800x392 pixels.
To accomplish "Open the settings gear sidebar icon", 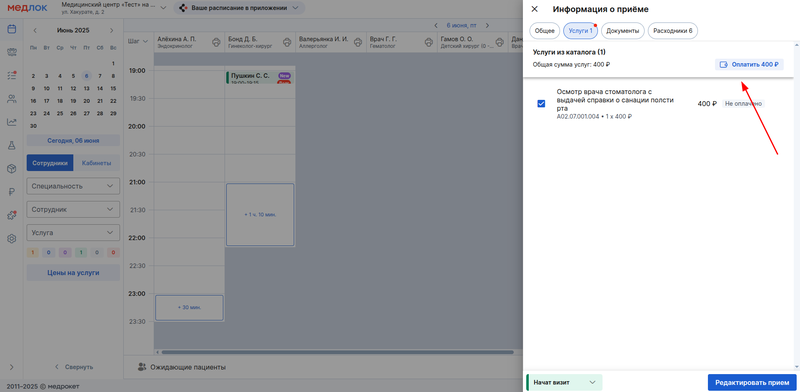I will tap(11, 238).
